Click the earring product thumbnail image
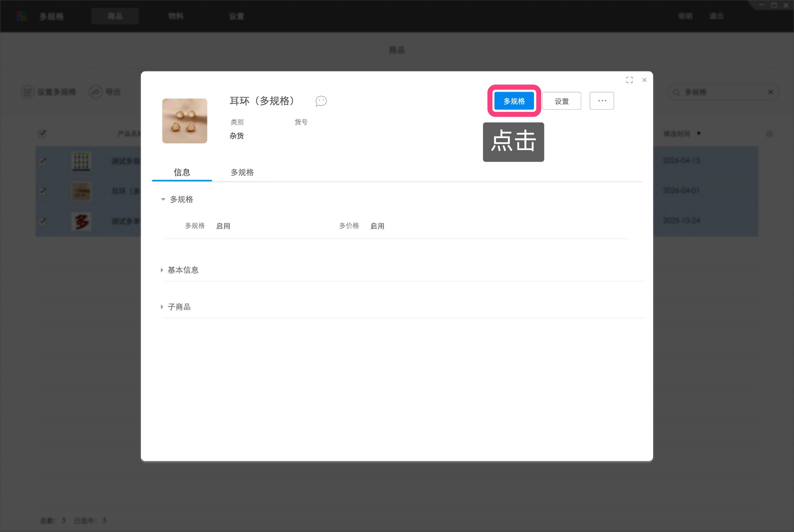Screen dimensions: 794x532 click(185, 121)
